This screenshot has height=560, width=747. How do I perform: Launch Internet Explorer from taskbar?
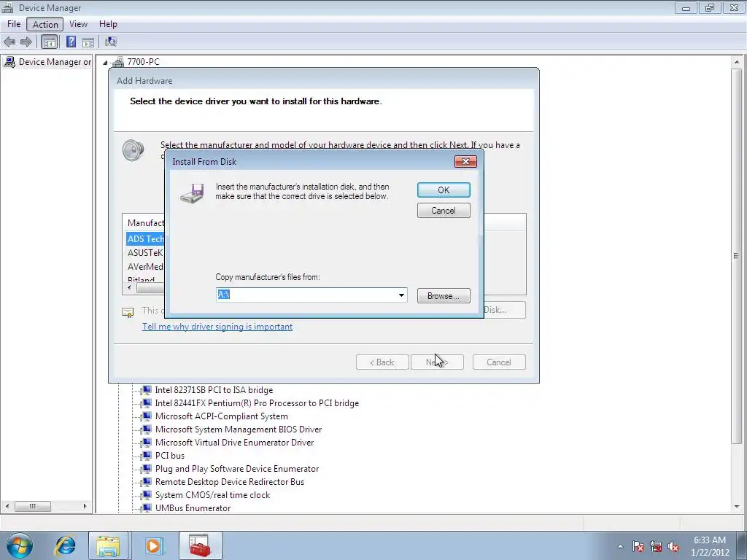pos(65,545)
